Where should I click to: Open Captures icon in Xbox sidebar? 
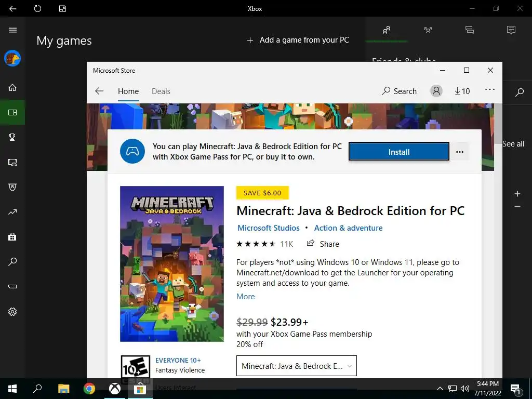pyautogui.click(x=12, y=162)
